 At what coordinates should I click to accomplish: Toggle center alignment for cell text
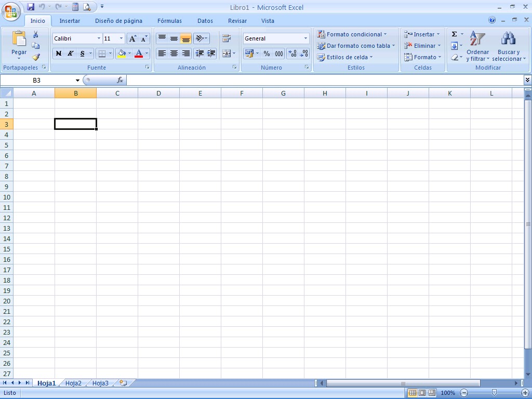(174, 54)
